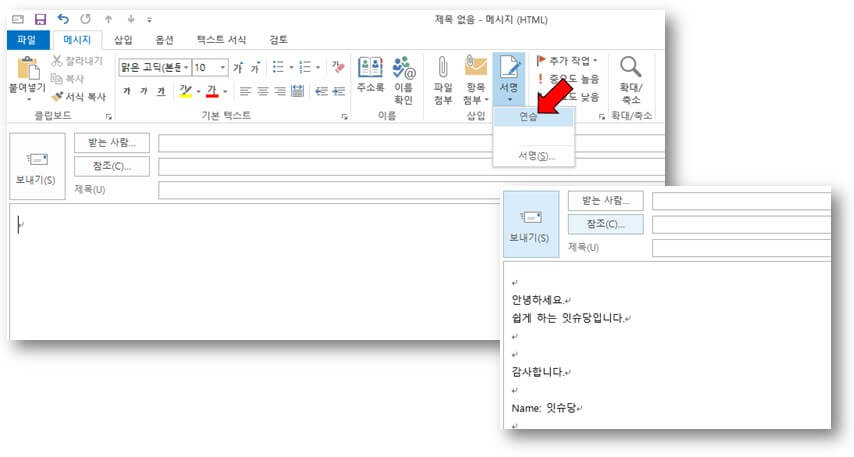Expand highlight color dropdown arrow
This screenshot has height=457, width=854.
(199, 92)
